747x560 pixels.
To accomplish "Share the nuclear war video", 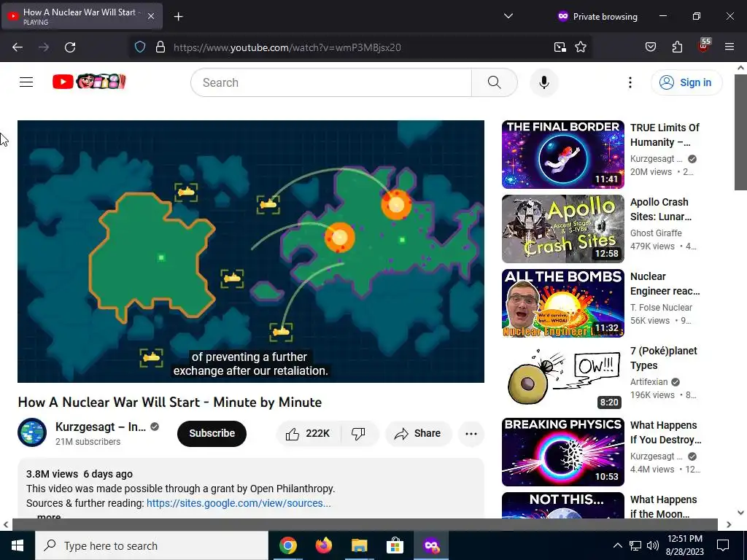I will [418, 433].
